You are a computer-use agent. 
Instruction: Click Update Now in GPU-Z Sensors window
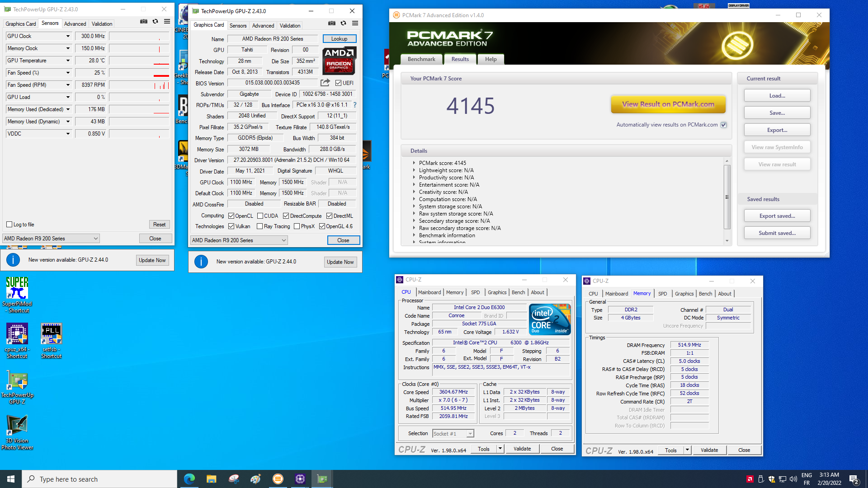pos(152,260)
